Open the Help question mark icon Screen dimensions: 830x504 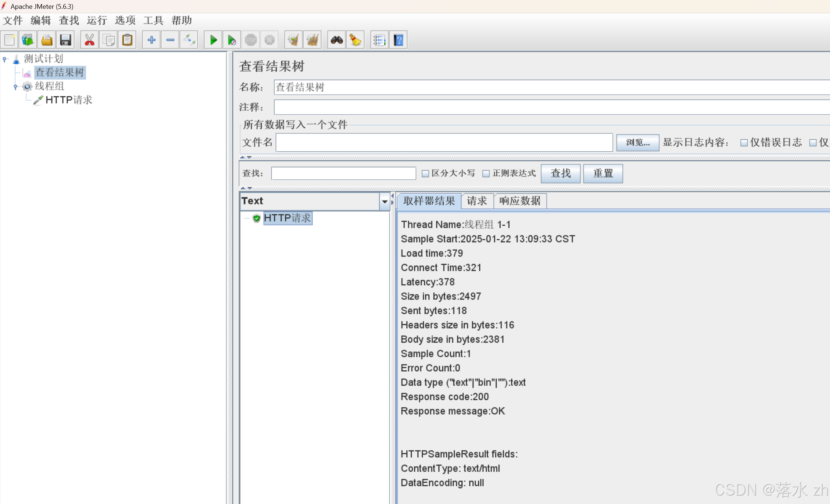tap(398, 40)
